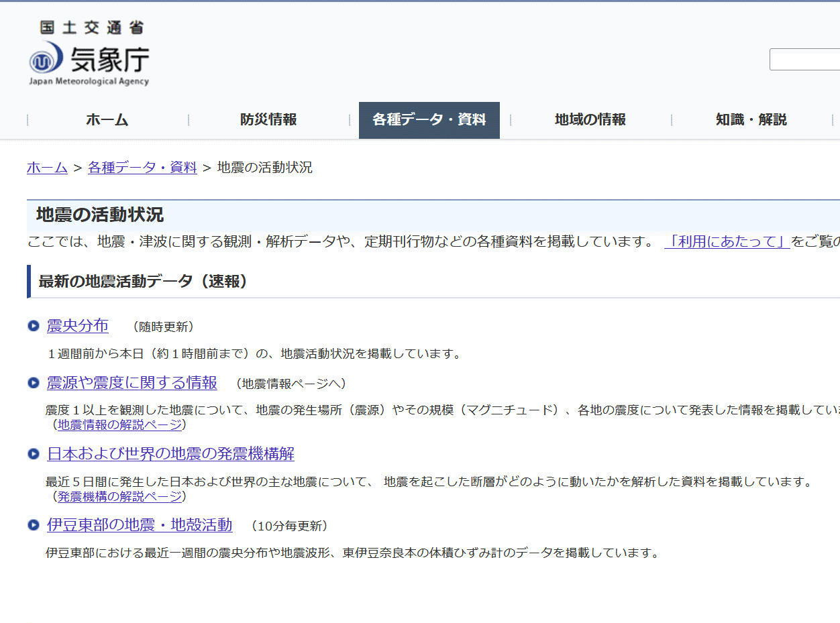The image size is (840, 623).
Task: Go to the 地域の情報 navigation tab
Action: coord(590,120)
